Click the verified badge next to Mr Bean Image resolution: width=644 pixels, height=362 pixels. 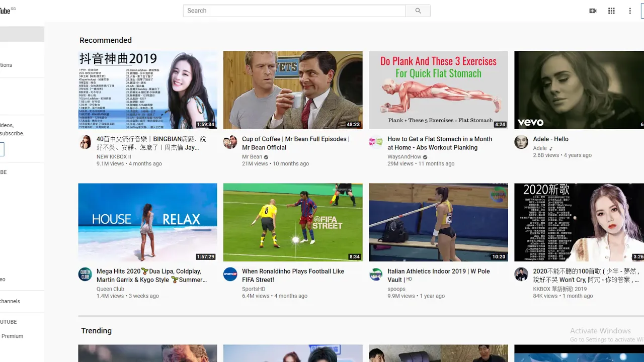pyautogui.click(x=267, y=157)
